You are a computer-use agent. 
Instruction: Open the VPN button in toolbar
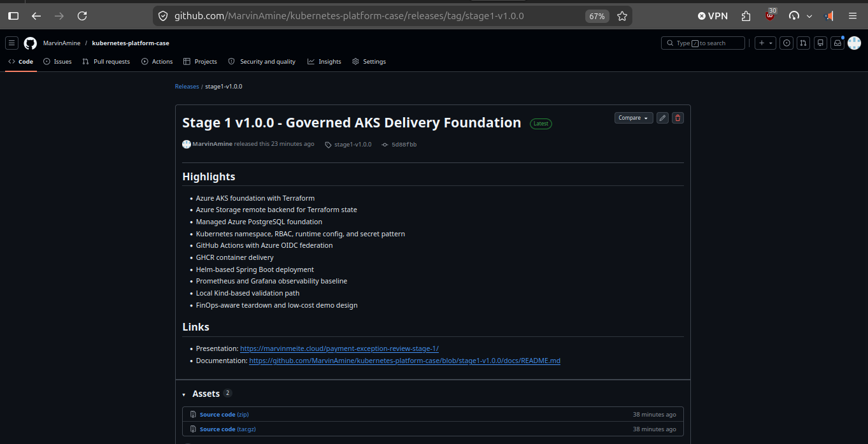pyautogui.click(x=713, y=16)
